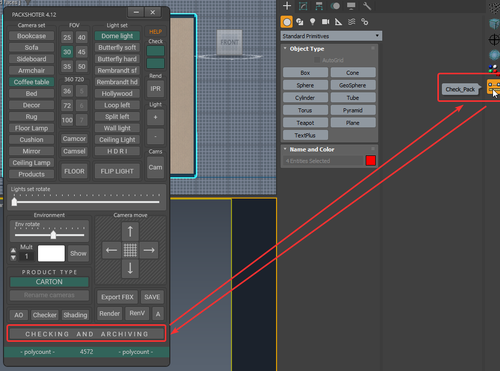Toggle the AutoGrid checkbox
Viewport: 500px width, 371px height.
click(317, 60)
